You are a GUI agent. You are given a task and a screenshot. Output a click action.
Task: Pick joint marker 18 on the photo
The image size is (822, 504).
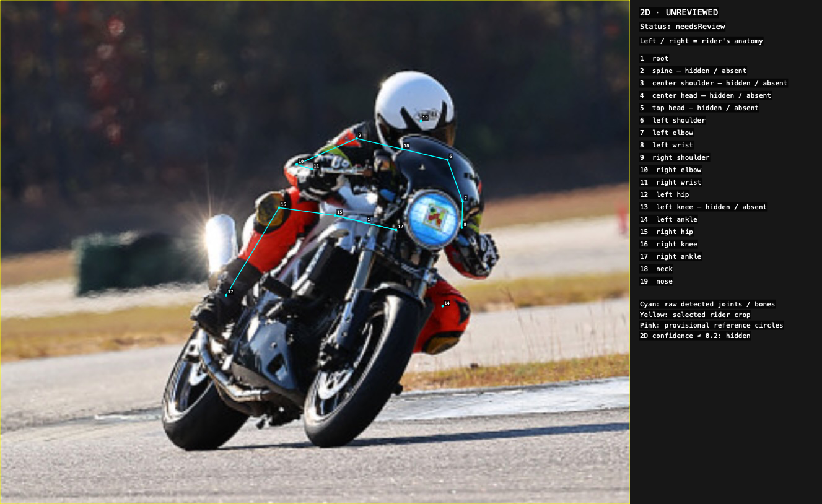tap(402, 149)
